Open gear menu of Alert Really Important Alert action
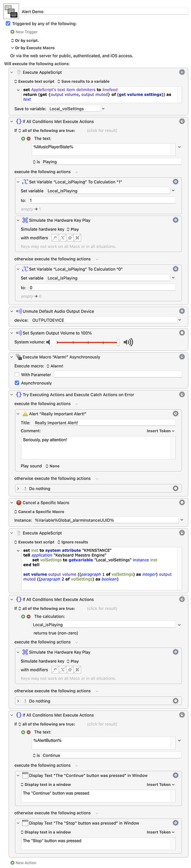The height and width of the screenshot is (868, 191). point(175,414)
